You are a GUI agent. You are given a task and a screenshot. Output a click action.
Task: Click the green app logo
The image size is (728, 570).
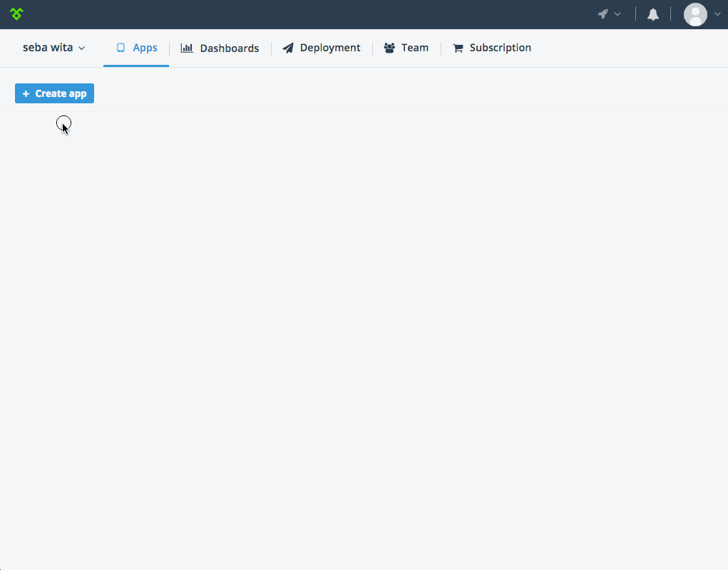16,14
